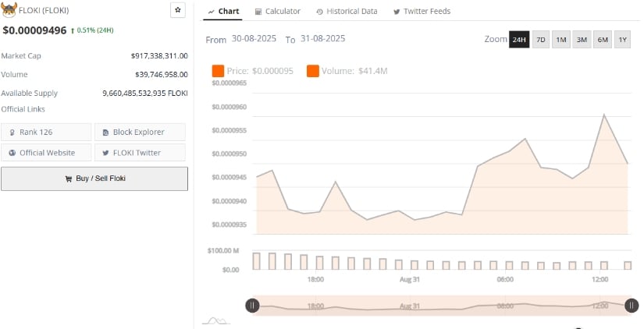
Task: Open the Block Explorer link
Action: (x=140, y=132)
